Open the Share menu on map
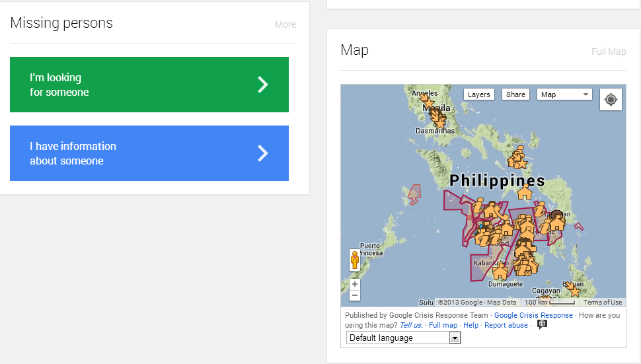Image resolution: width=641 pixels, height=364 pixels. click(x=515, y=94)
